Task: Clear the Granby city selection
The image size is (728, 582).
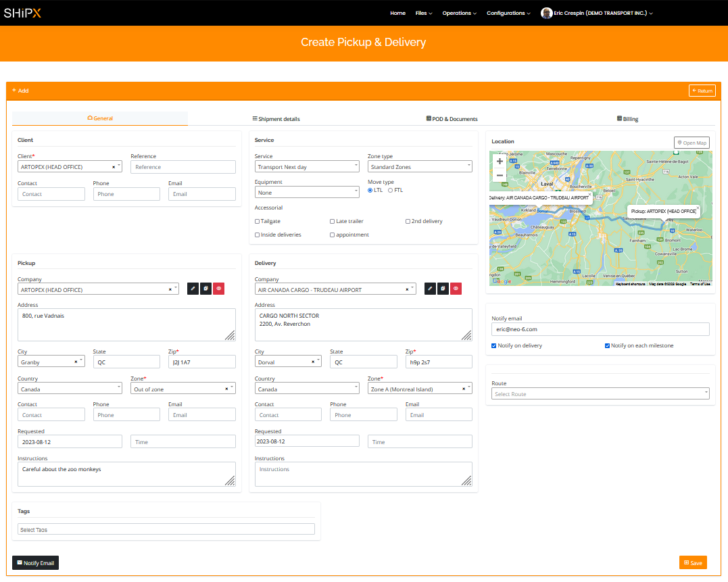Action: [76, 362]
